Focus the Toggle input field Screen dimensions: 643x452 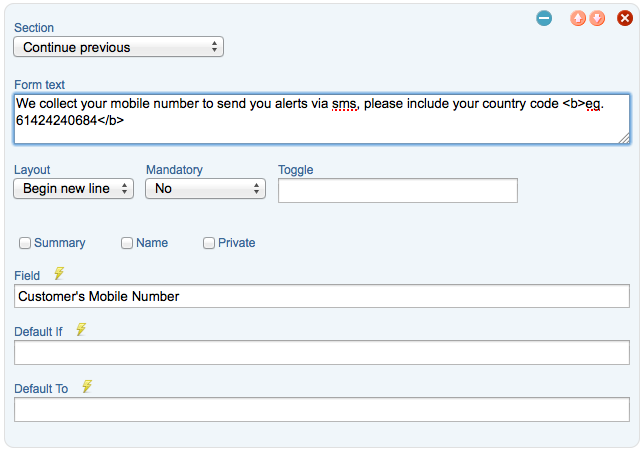click(398, 190)
